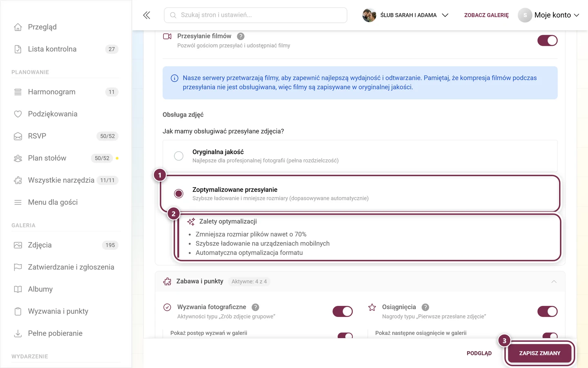Screen dimensions: 588x368
Task: Toggle the Przesyłanie filmów switch
Action: click(x=548, y=40)
